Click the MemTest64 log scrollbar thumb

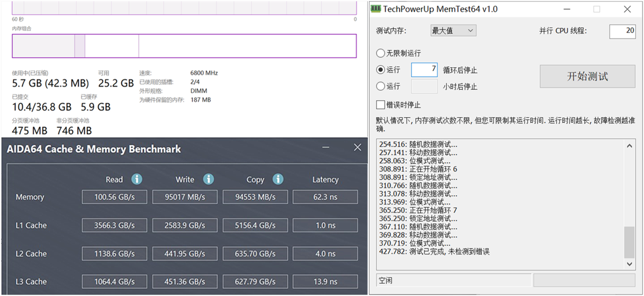(x=630, y=242)
